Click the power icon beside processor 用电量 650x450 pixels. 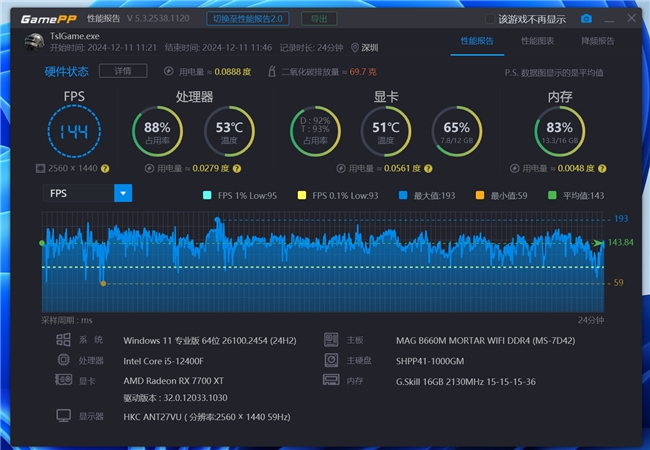click(x=149, y=169)
